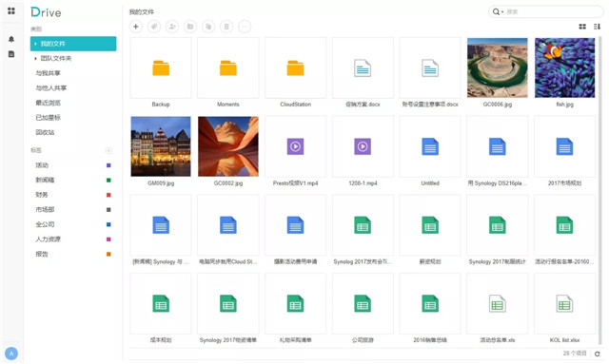Image resolution: width=609 pixels, height=364 pixels.
Task: Click the refresh icon at bottom right
Action: (598, 354)
